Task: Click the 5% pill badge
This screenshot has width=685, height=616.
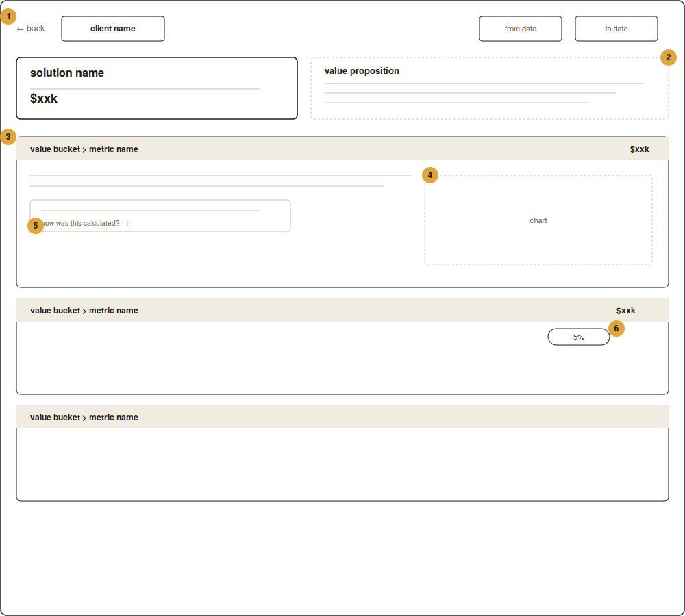Action: pyautogui.click(x=578, y=337)
